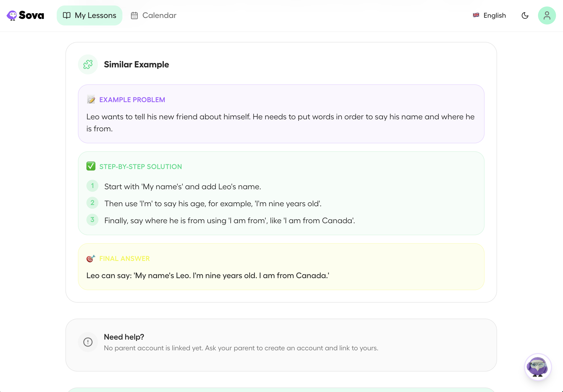Click the UK flag icon
563x392 pixels.
[476, 15]
